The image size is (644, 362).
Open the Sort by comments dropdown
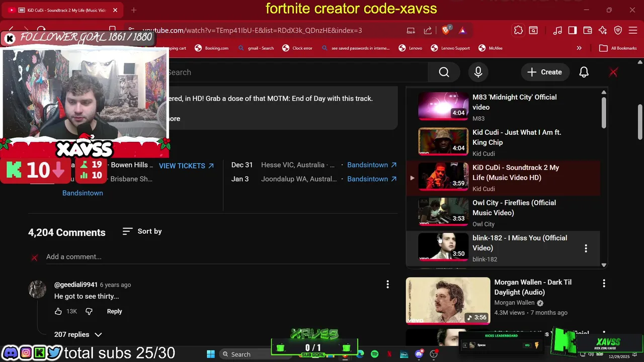pos(142,231)
